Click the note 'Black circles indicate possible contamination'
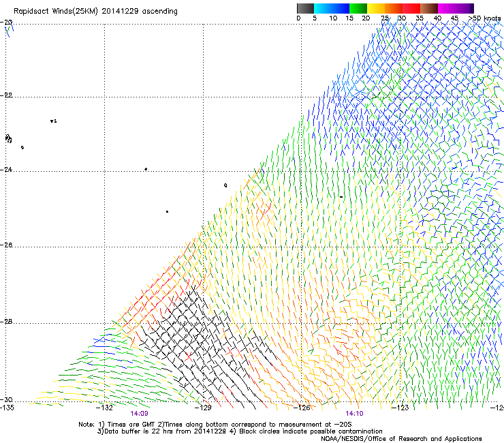The width and height of the screenshot is (504, 443). point(311,431)
